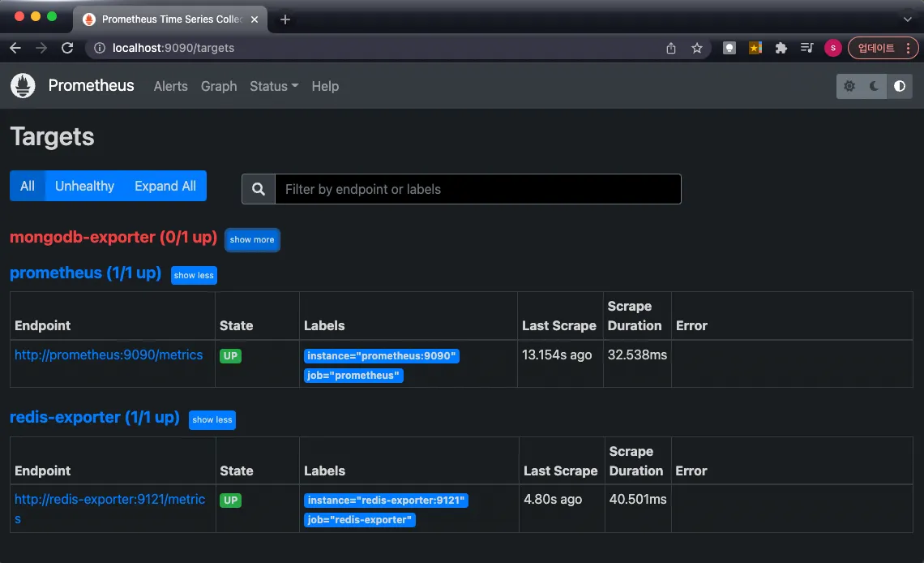The image size is (924, 563).
Task: Click instance="prometheus:9090" label
Action: click(381, 356)
